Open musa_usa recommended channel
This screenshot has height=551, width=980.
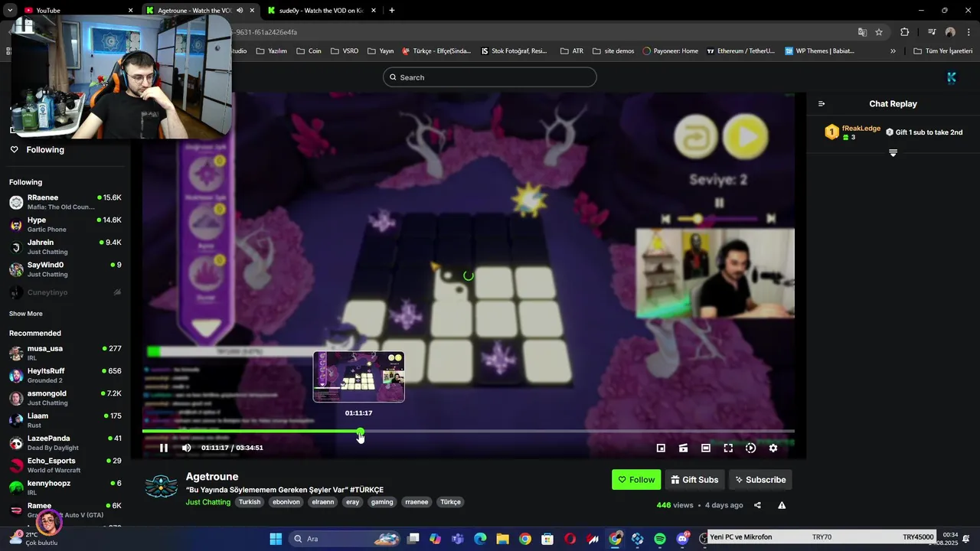(x=65, y=353)
